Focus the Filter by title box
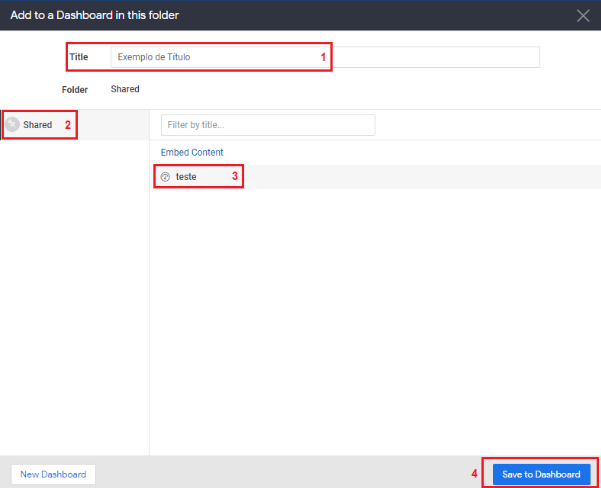601x488 pixels. pyautogui.click(x=268, y=125)
